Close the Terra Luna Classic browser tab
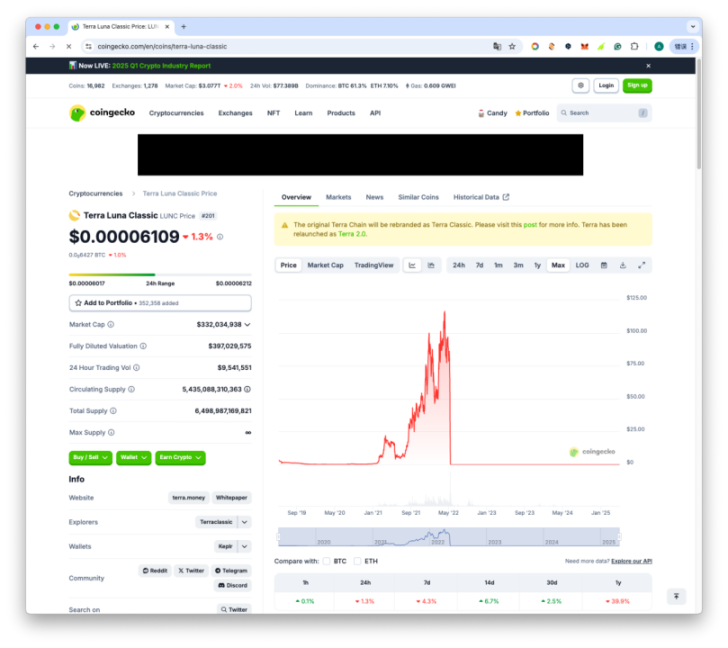This screenshot has height=648, width=728. (167, 26)
